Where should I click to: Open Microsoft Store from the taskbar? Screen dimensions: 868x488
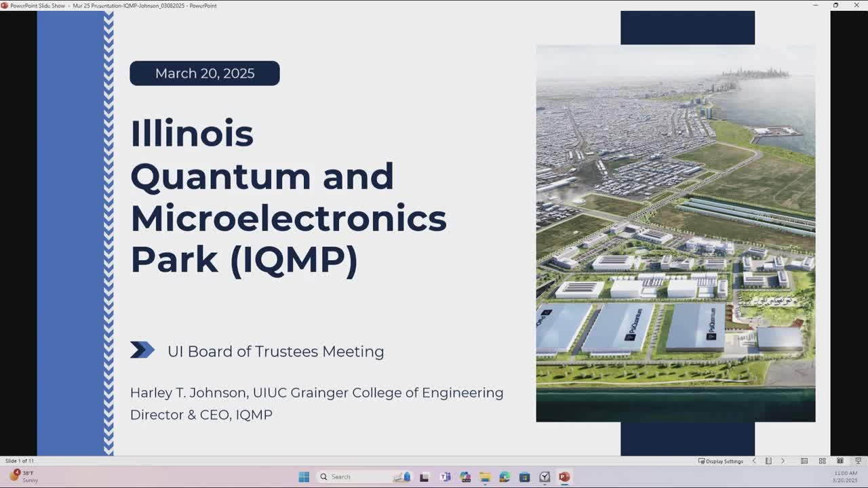tap(525, 477)
